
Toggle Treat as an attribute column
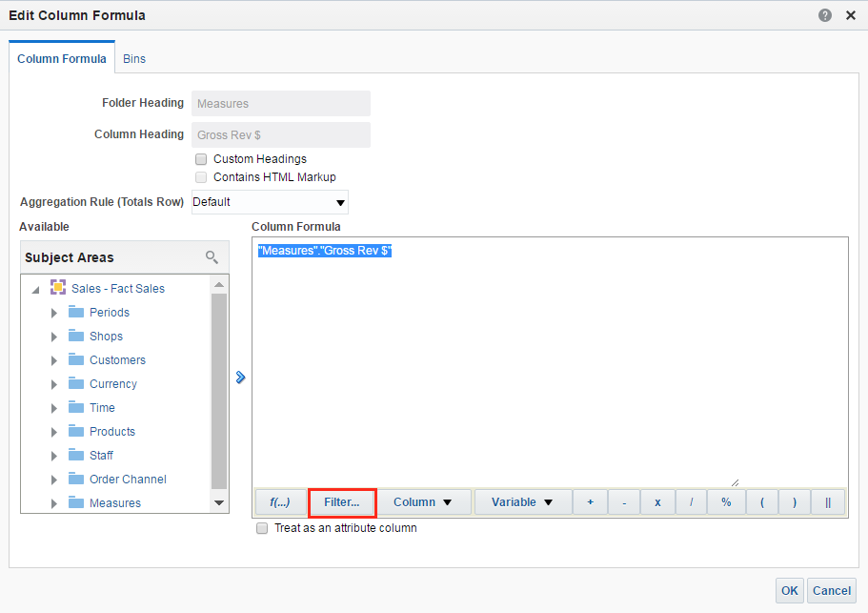coord(262,528)
